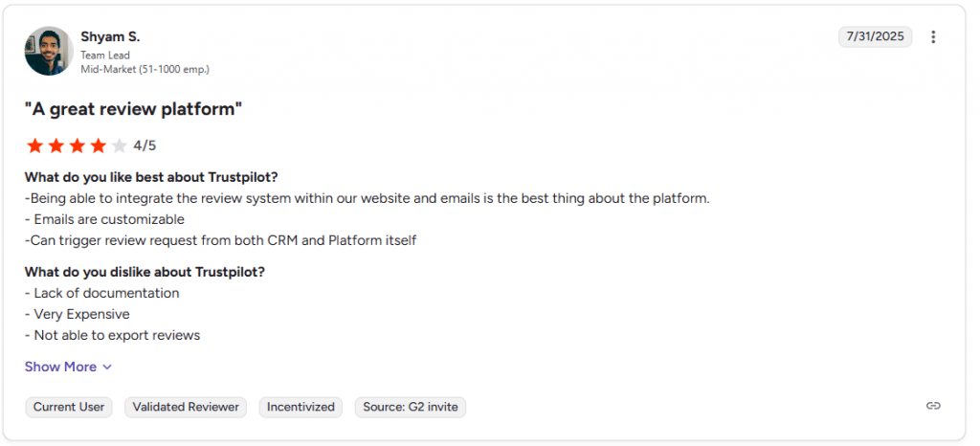Screen dimensions: 980x446
Task: Click the fourth red rating star
Action: click(99, 146)
